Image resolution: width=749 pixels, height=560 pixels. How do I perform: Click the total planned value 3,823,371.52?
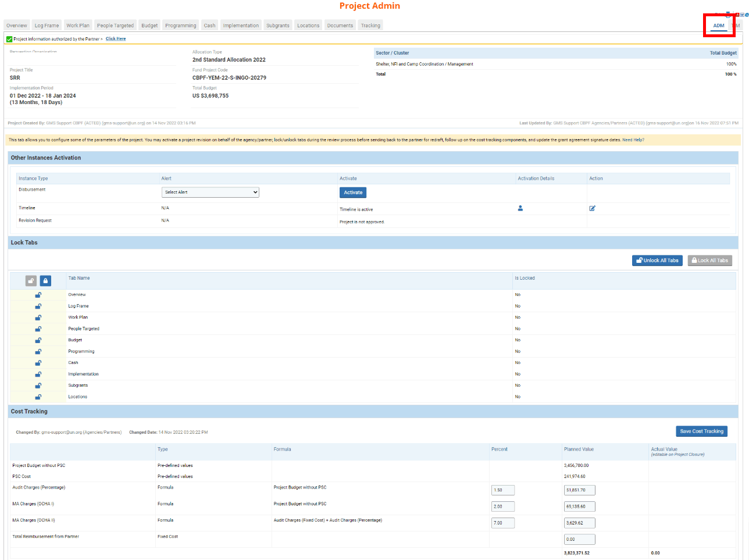click(577, 553)
